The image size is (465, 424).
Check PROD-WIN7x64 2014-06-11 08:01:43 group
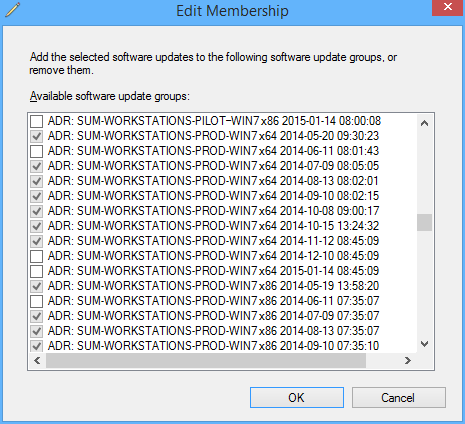(x=37, y=151)
